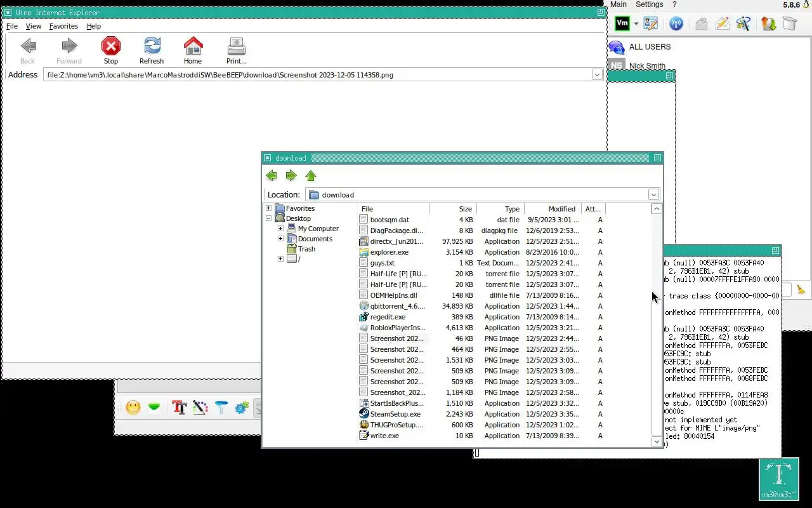Select the SteamSetup.exe icon
Image resolution: width=812 pixels, height=508 pixels.
[x=363, y=414]
